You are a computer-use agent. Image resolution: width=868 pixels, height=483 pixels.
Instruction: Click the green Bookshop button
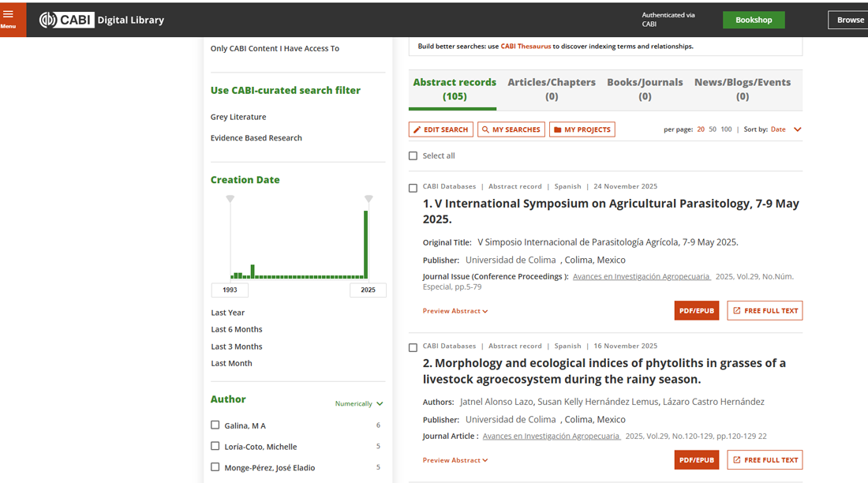pos(753,20)
